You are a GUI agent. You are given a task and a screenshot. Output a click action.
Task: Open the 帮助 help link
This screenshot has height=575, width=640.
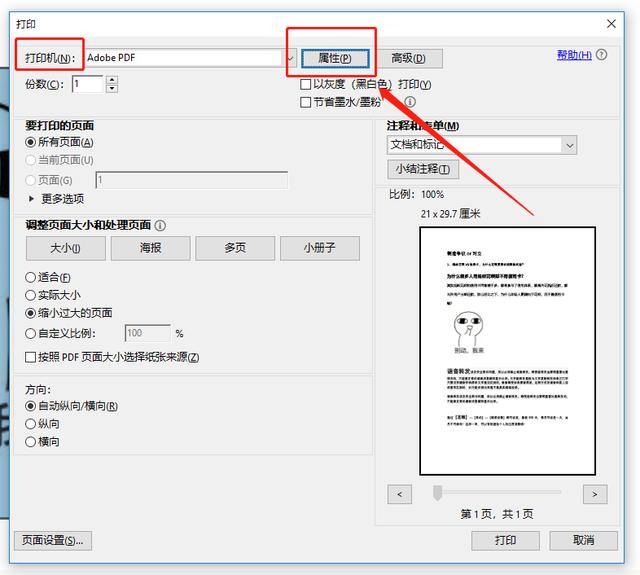574,55
